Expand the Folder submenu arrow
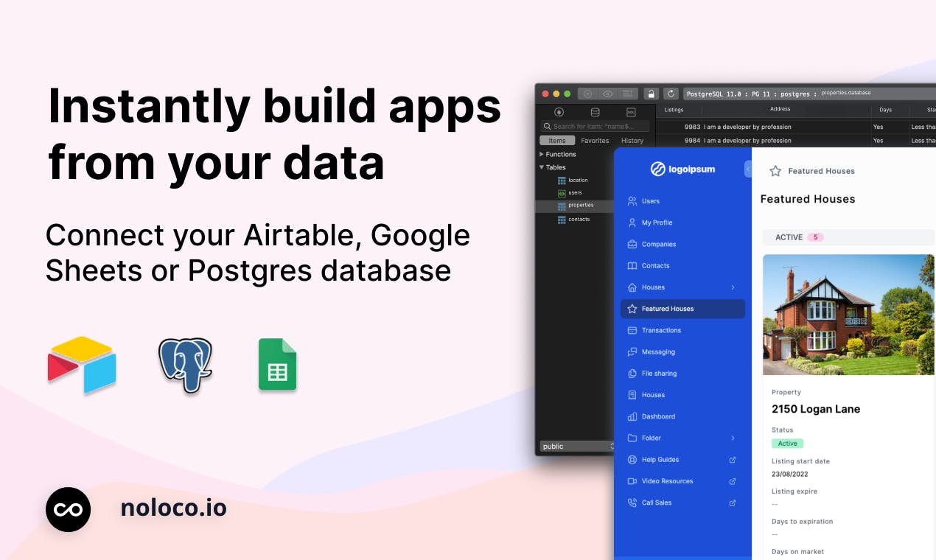Screen dimensions: 936x560 (733, 438)
